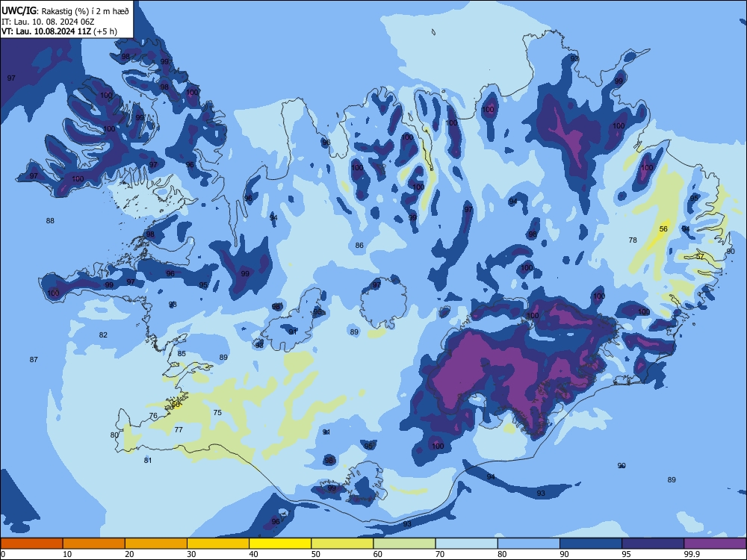Click the 50–60 pale yellow legend swatch
Screen dimensions: 747x560
tap(342, 544)
